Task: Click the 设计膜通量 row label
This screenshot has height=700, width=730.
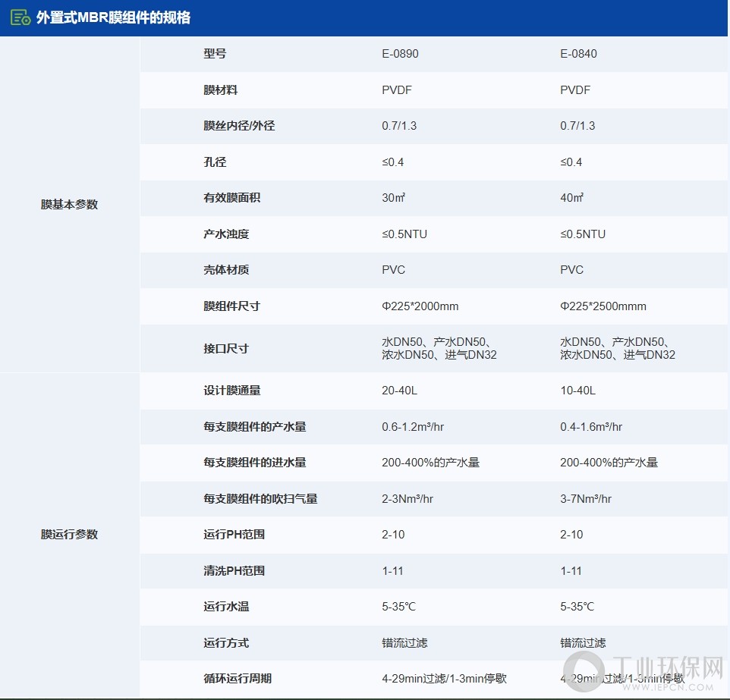Action: click(231, 391)
